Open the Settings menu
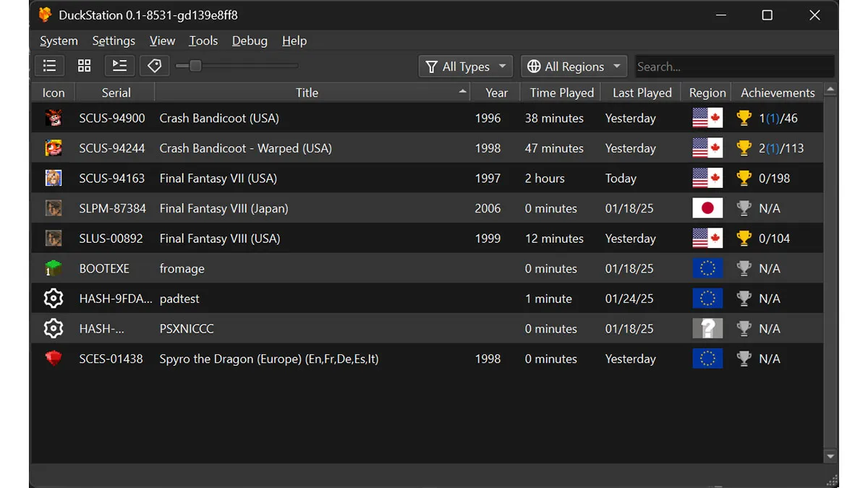Viewport: 868px width, 488px height. coord(114,40)
